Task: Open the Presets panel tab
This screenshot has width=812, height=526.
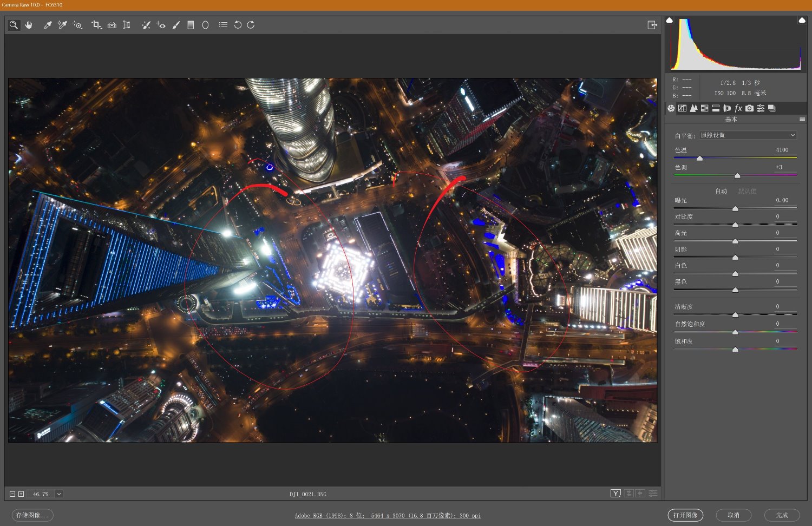Action: point(761,108)
